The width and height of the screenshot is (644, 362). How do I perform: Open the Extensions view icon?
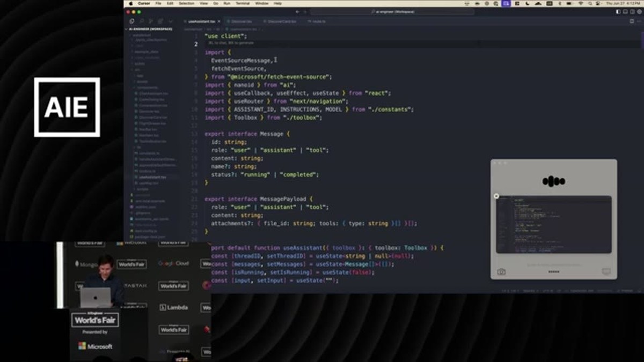(160, 21)
